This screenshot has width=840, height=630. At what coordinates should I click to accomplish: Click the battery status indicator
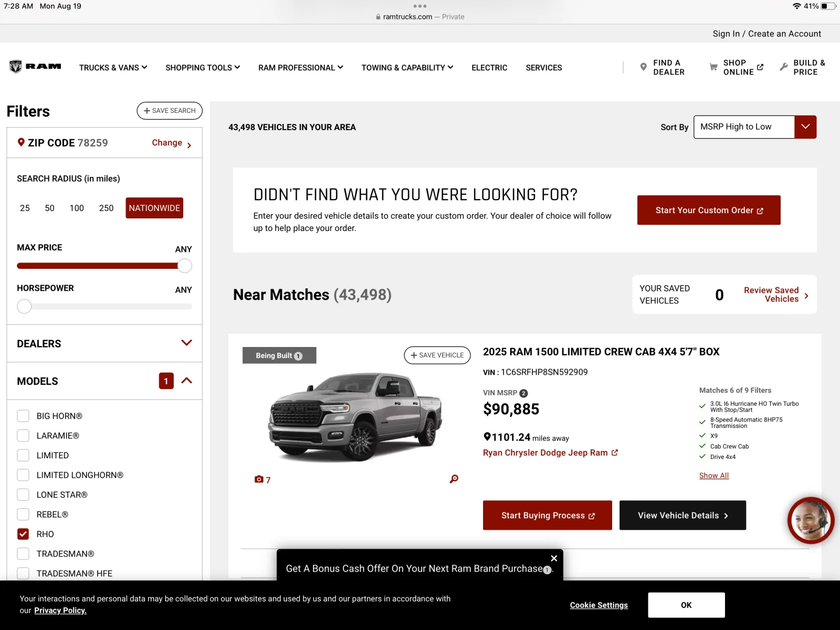pyautogui.click(x=828, y=6)
